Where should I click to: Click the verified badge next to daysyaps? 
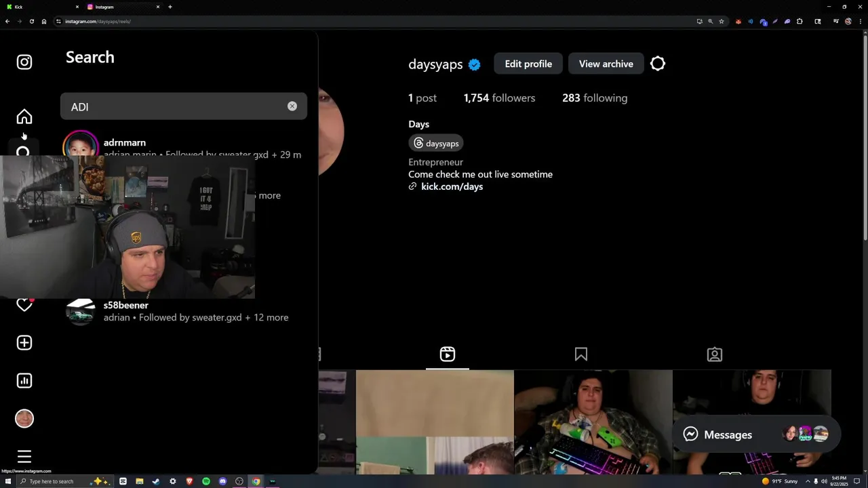475,64
